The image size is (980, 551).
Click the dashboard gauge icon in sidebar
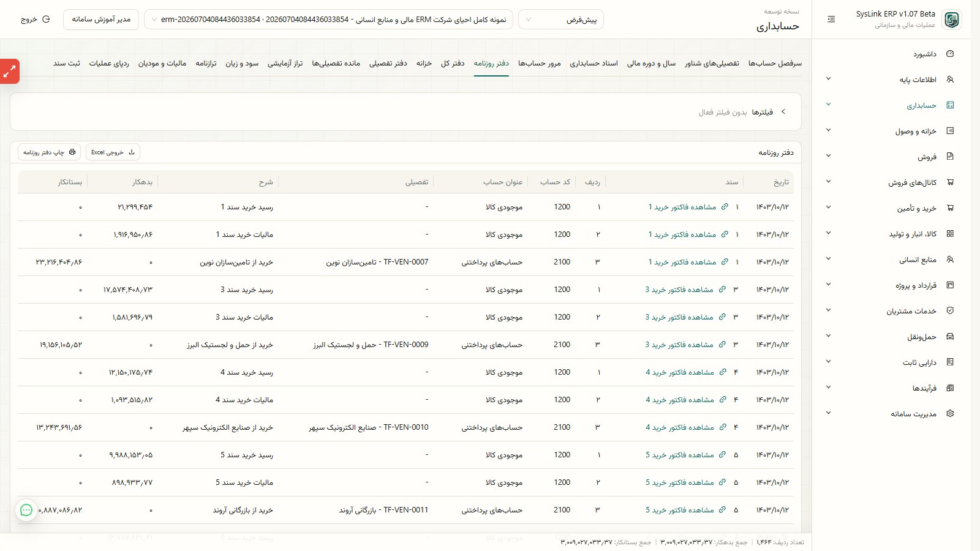(x=950, y=54)
